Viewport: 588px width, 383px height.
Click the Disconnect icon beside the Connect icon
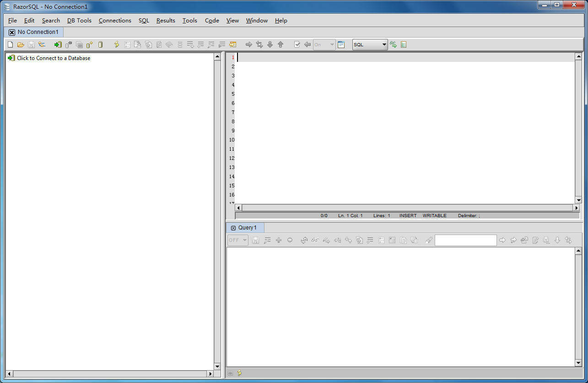[x=69, y=44]
